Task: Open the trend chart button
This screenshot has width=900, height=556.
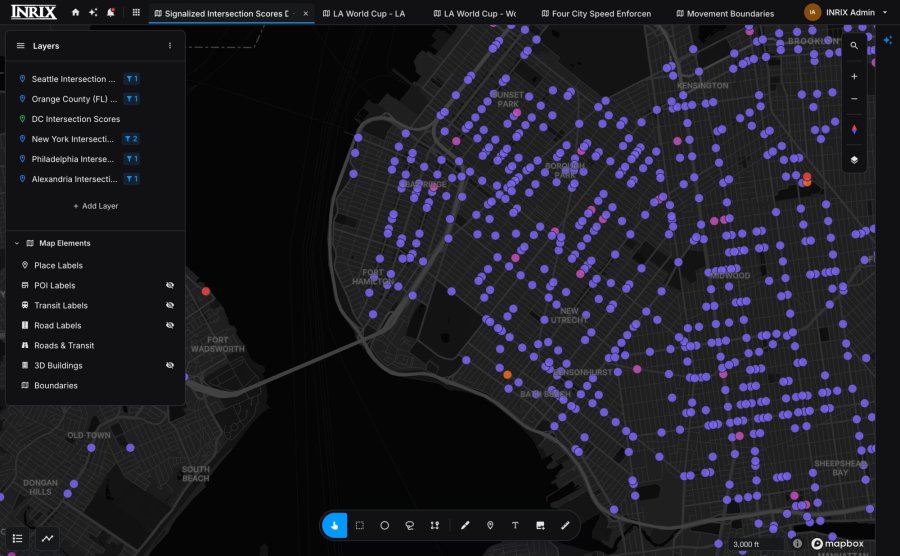Action: 48,538
